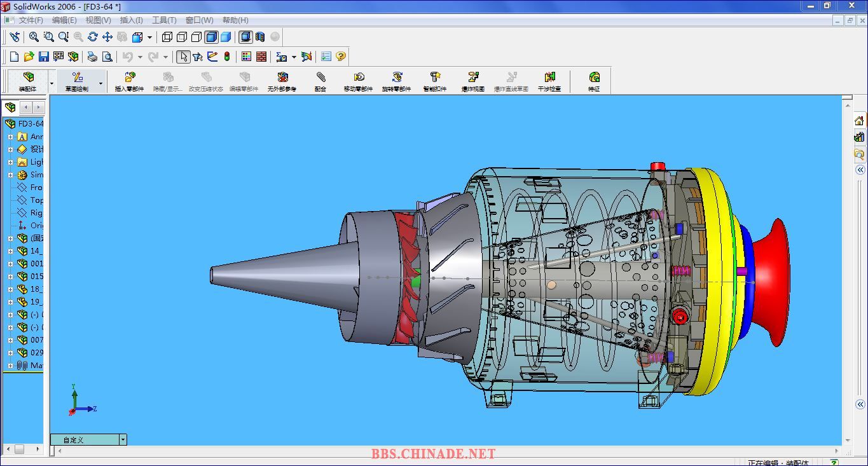Click the Rebuild traffic light icon

tap(227, 57)
